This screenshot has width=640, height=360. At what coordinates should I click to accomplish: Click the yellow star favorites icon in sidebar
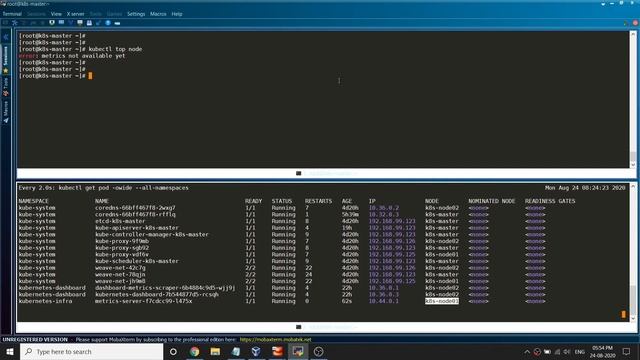click(6, 71)
